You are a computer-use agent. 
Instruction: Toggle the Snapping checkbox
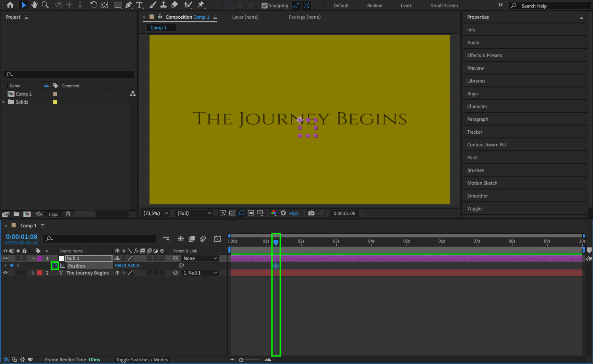tap(264, 5)
